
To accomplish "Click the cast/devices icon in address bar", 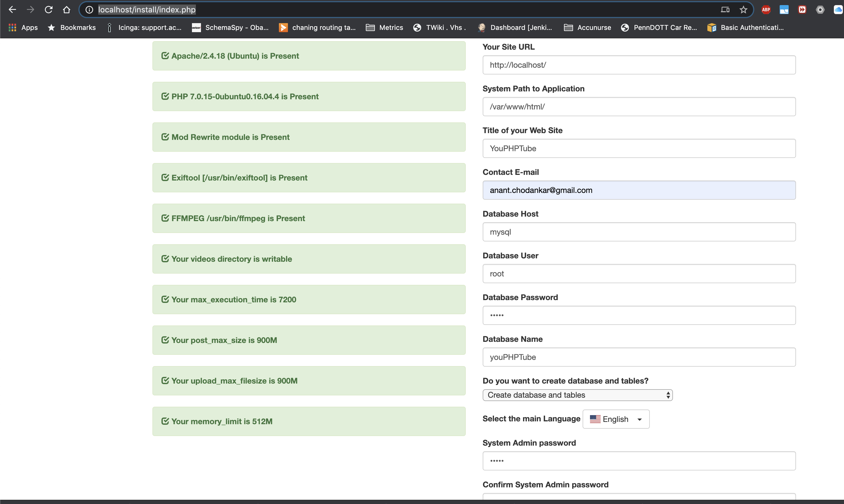I will tap(725, 10).
